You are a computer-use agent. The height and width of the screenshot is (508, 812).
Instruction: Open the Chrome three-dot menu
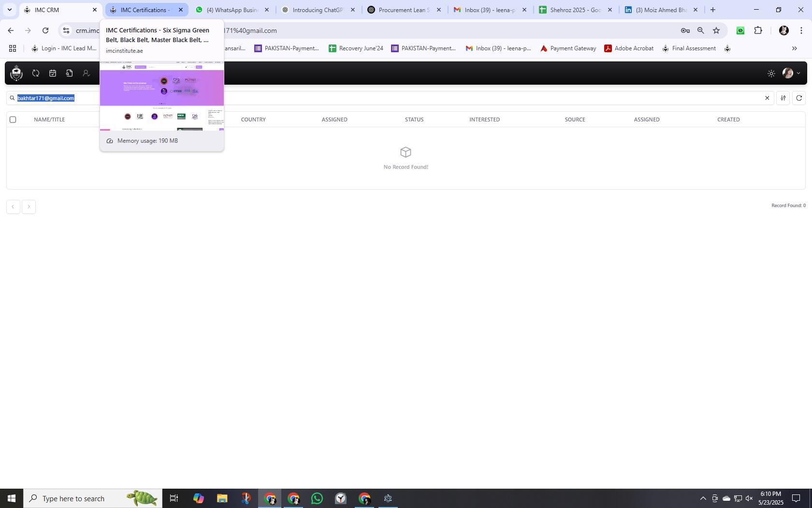pyautogui.click(x=801, y=30)
